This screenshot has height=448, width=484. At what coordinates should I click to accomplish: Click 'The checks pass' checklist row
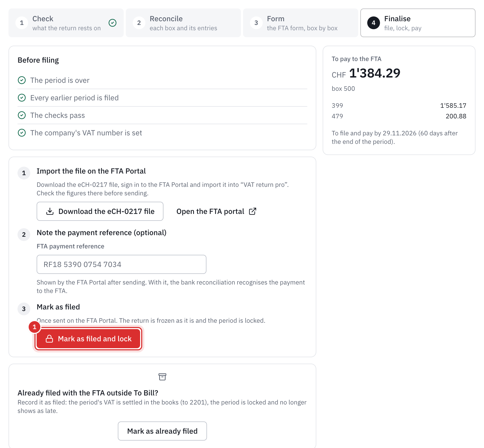162,115
